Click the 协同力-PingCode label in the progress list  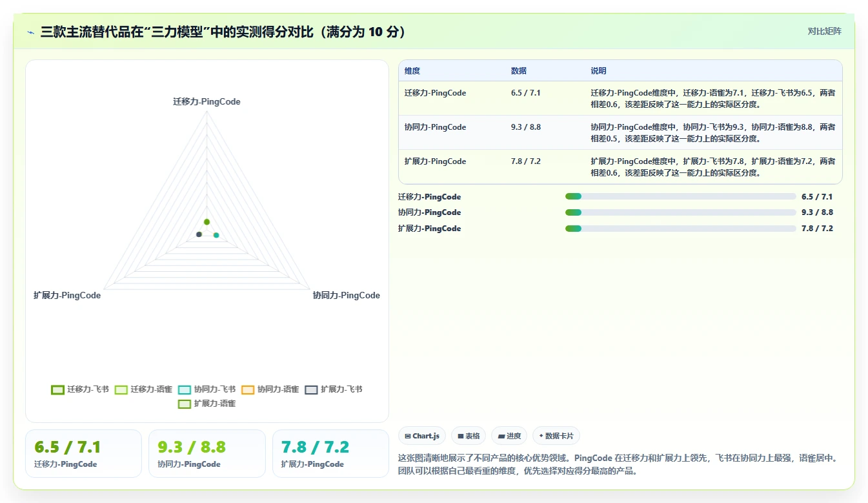click(429, 212)
